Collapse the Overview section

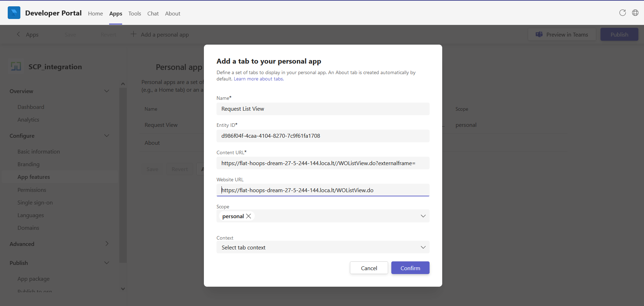click(x=107, y=91)
